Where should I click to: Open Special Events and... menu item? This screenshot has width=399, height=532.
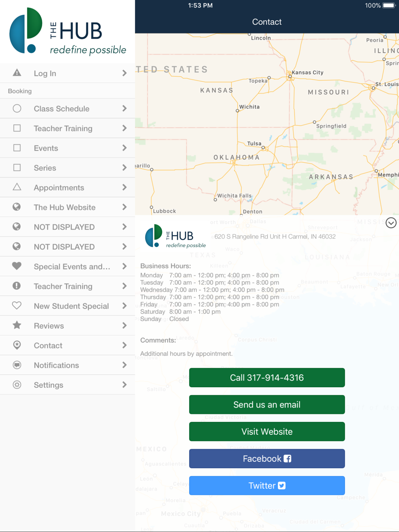point(67,266)
